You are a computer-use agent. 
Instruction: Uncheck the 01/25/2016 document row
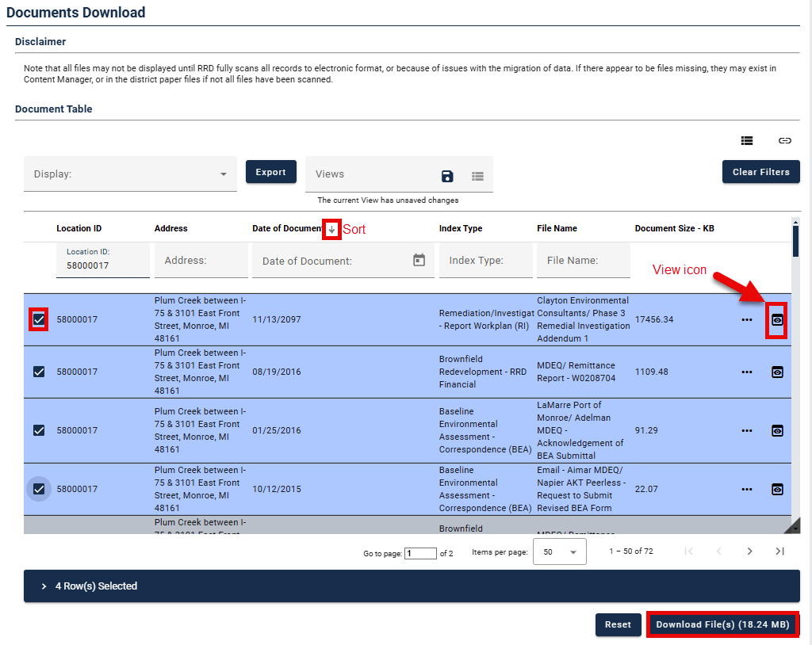[39, 430]
